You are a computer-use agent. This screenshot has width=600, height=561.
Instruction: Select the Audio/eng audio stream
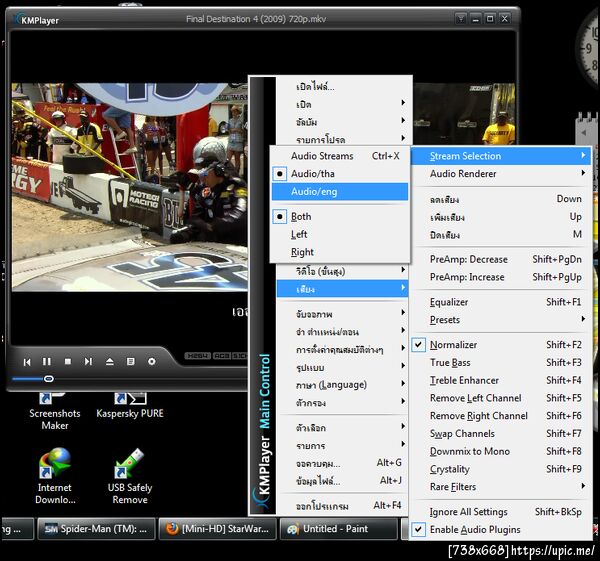click(x=340, y=191)
